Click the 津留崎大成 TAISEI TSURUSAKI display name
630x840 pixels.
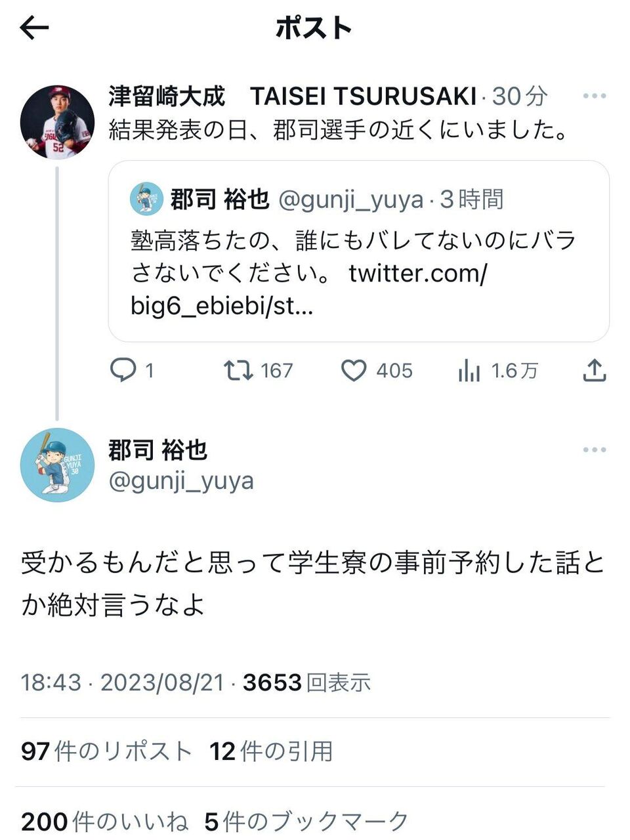(292, 96)
